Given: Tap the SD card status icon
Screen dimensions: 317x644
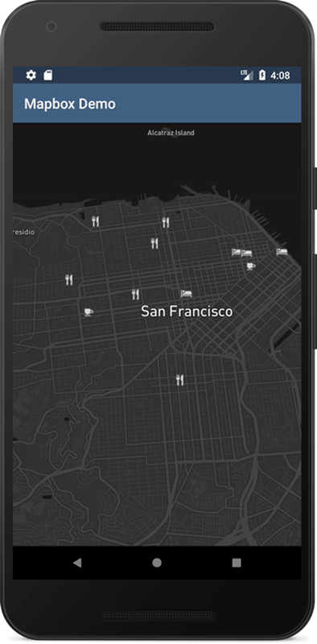Looking at the screenshot, I should coord(48,75).
